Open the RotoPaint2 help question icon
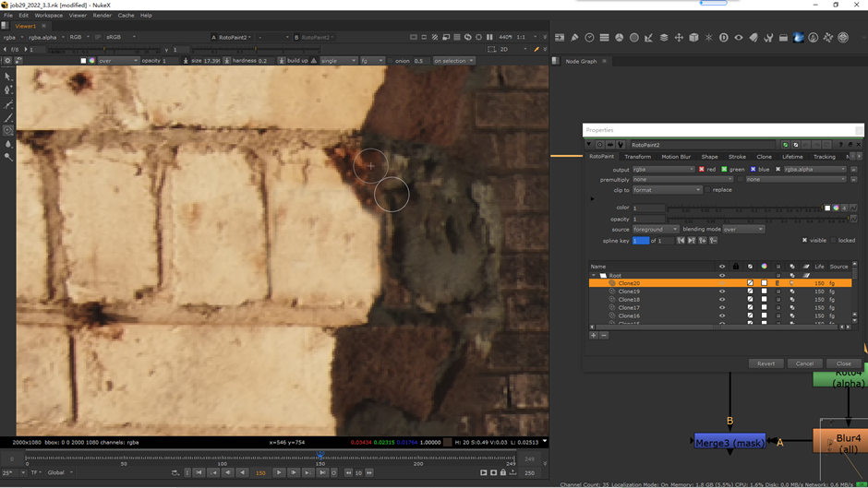 click(841, 145)
